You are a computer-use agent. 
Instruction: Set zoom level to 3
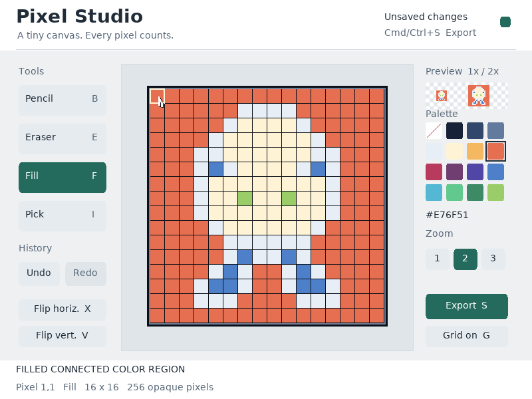click(493, 259)
